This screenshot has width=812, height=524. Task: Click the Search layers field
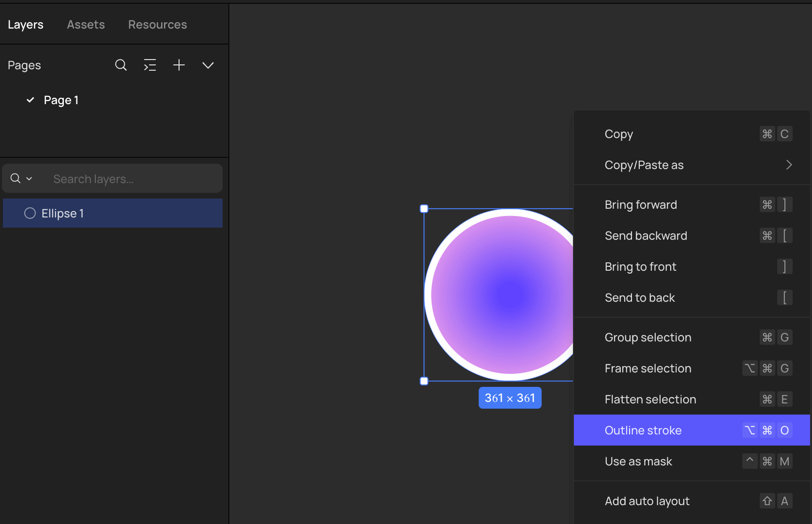[112, 178]
